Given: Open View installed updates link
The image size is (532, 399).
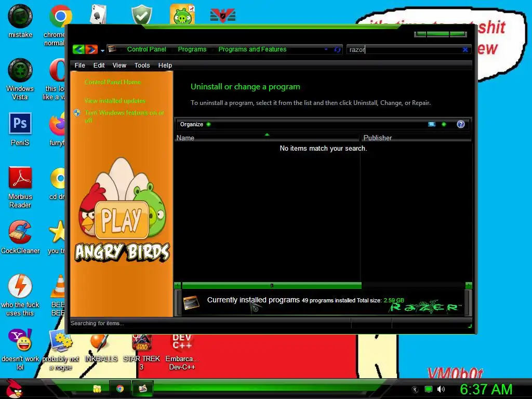Looking at the screenshot, I should [115, 101].
